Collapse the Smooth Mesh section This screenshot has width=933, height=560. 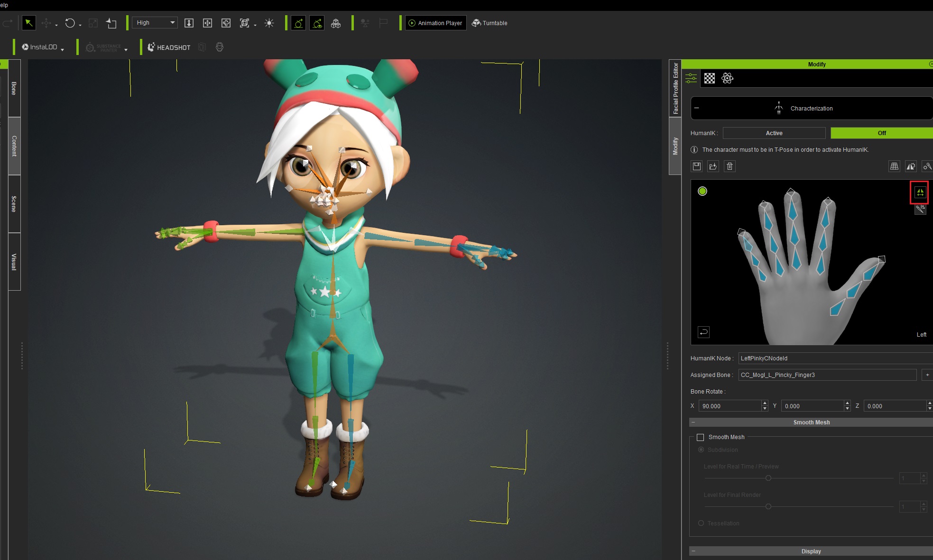click(693, 422)
